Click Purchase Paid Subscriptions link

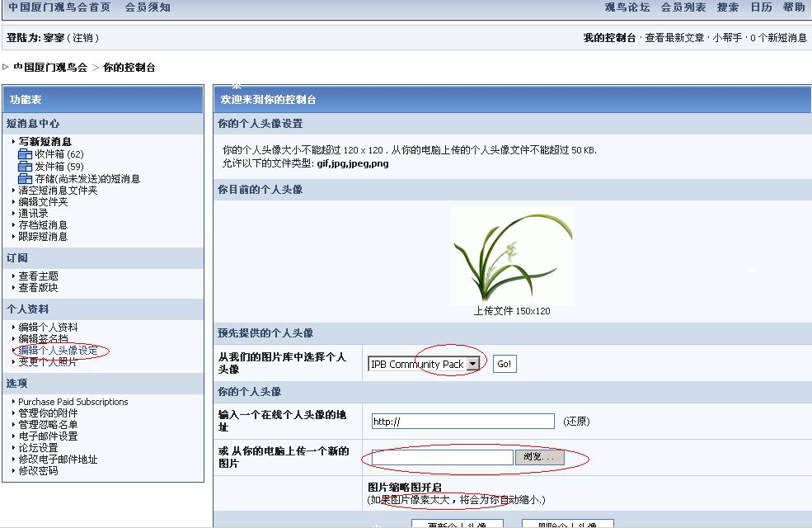tap(73, 402)
